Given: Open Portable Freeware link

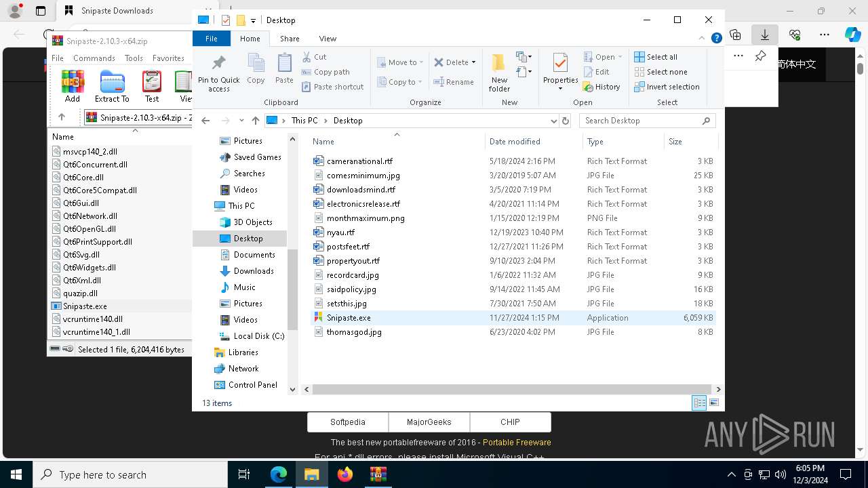Looking at the screenshot, I should [517, 443].
